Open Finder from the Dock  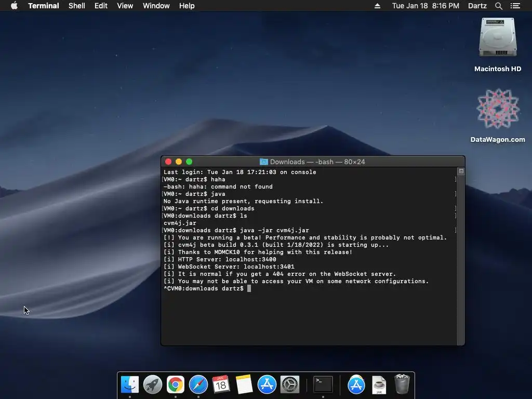129,384
